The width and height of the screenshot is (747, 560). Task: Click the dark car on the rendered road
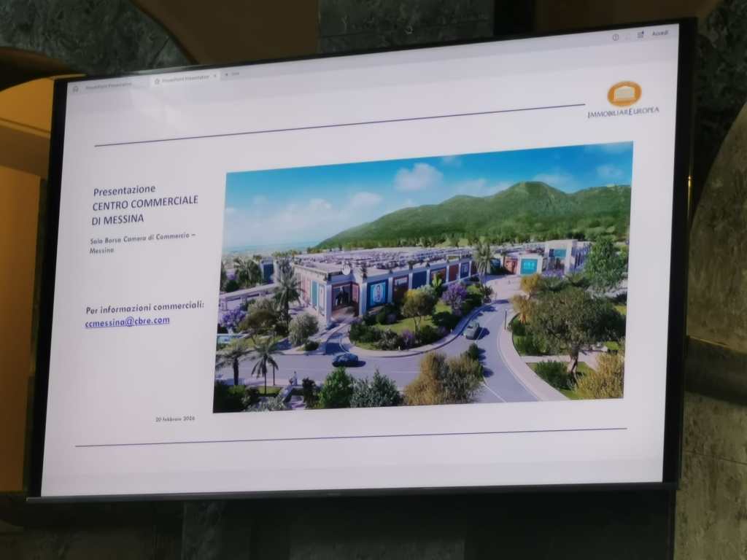click(x=345, y=359)
